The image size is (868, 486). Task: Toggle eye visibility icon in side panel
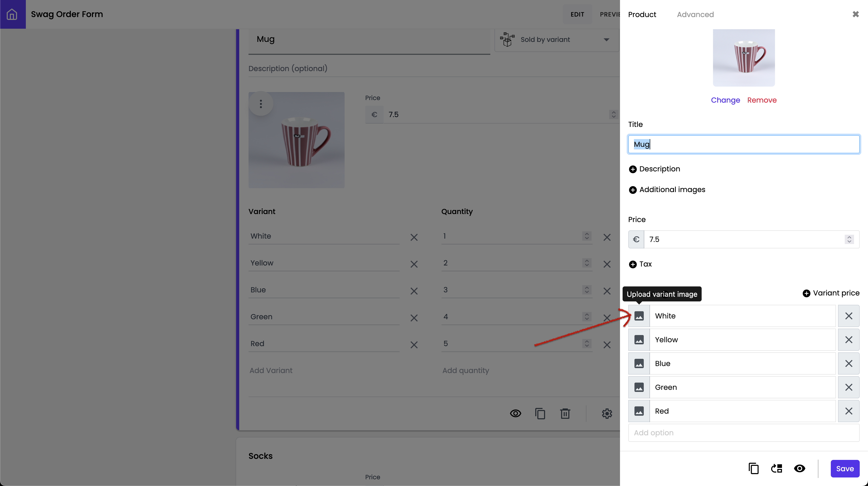[800, 468]
